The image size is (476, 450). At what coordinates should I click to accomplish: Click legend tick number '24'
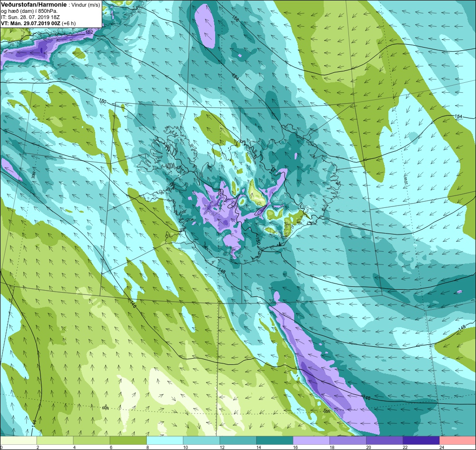point(441,447)
